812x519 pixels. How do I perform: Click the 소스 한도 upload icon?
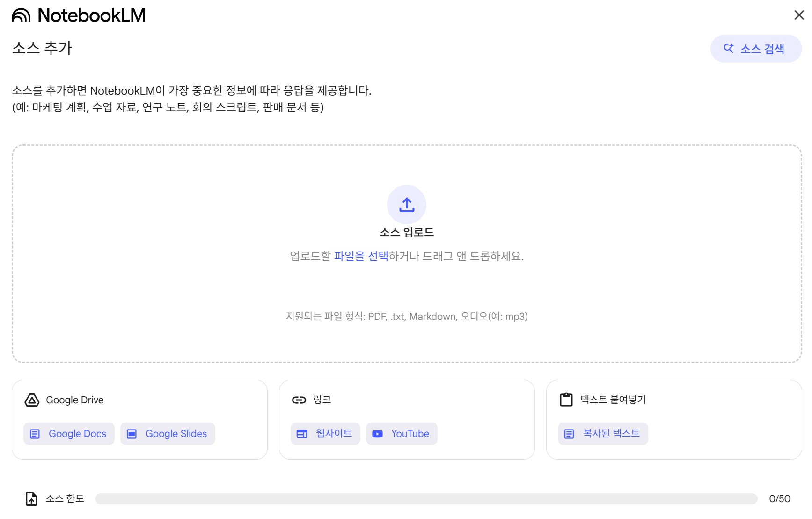click(32, 498)
